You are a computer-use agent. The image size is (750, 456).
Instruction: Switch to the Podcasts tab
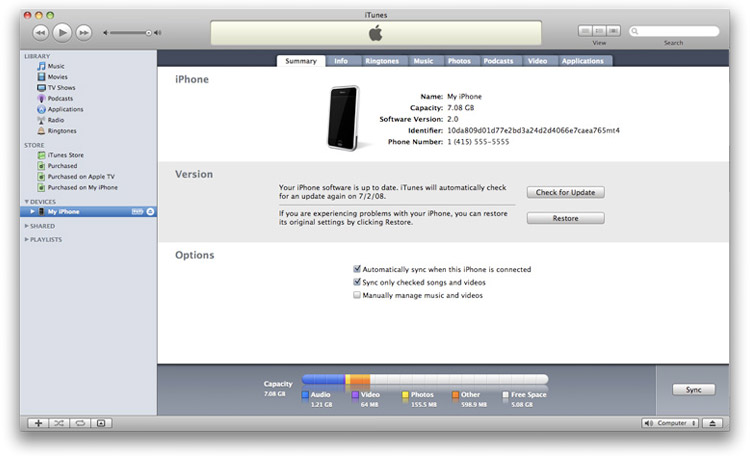[x=498, y=61]
